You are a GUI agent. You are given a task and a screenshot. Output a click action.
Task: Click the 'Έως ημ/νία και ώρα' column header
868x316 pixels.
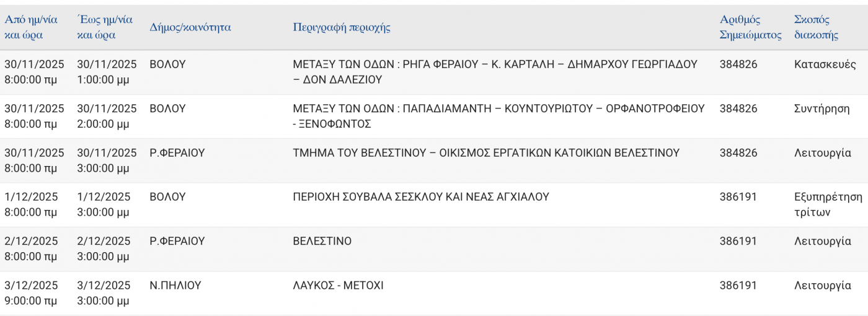[104, 27]
